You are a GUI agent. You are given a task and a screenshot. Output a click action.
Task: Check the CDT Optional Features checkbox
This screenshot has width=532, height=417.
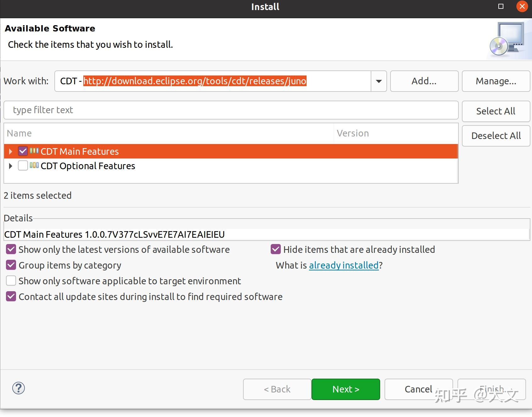click(23, 166)
